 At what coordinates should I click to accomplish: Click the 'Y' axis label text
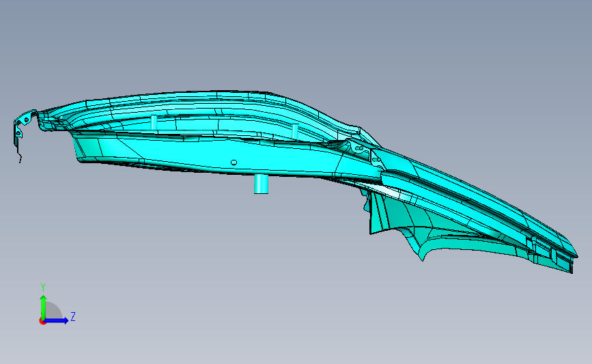[x=43, y=288]
